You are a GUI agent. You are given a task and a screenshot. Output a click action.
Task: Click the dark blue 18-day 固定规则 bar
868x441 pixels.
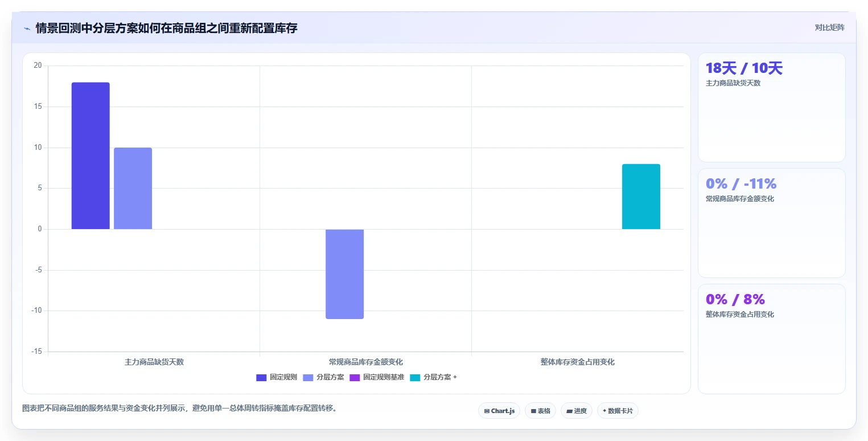coord(90,156)
